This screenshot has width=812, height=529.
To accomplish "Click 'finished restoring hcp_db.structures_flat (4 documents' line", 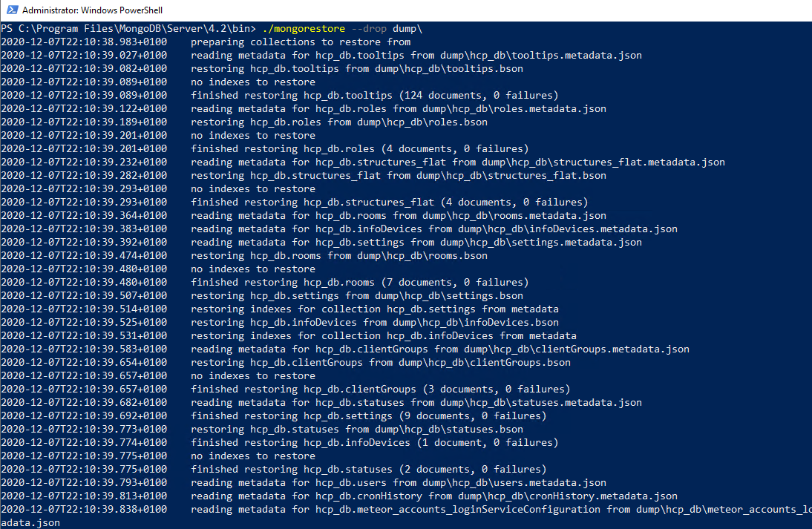I will [390, 202].
